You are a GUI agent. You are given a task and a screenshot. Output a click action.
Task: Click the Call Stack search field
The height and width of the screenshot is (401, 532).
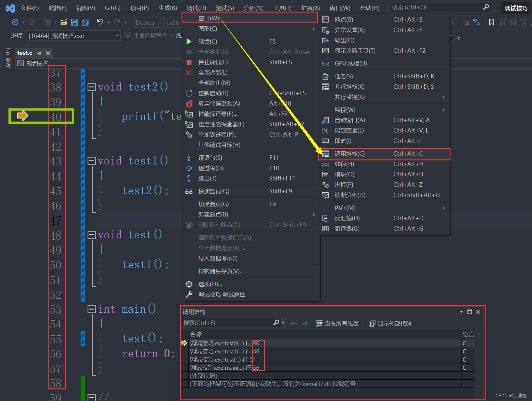pos(227,323)
